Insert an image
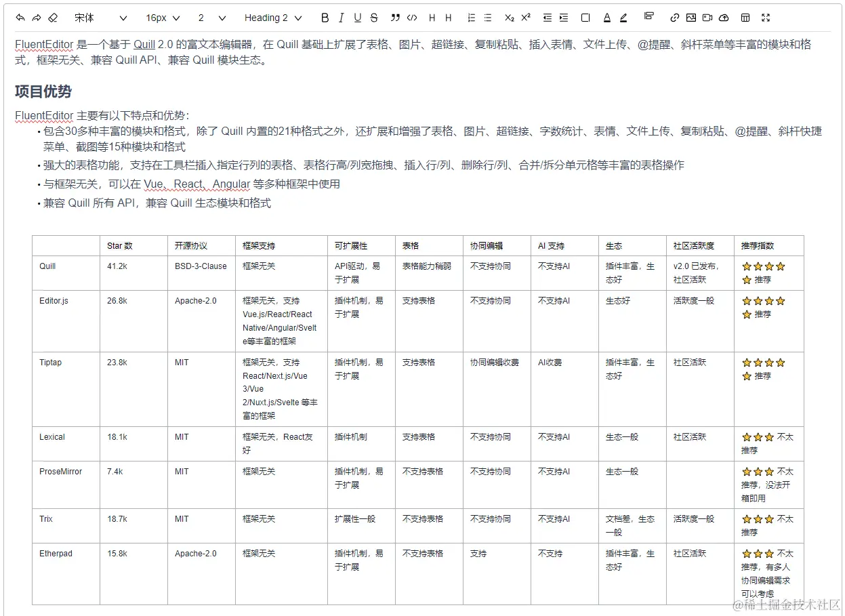 pos(691,18)
